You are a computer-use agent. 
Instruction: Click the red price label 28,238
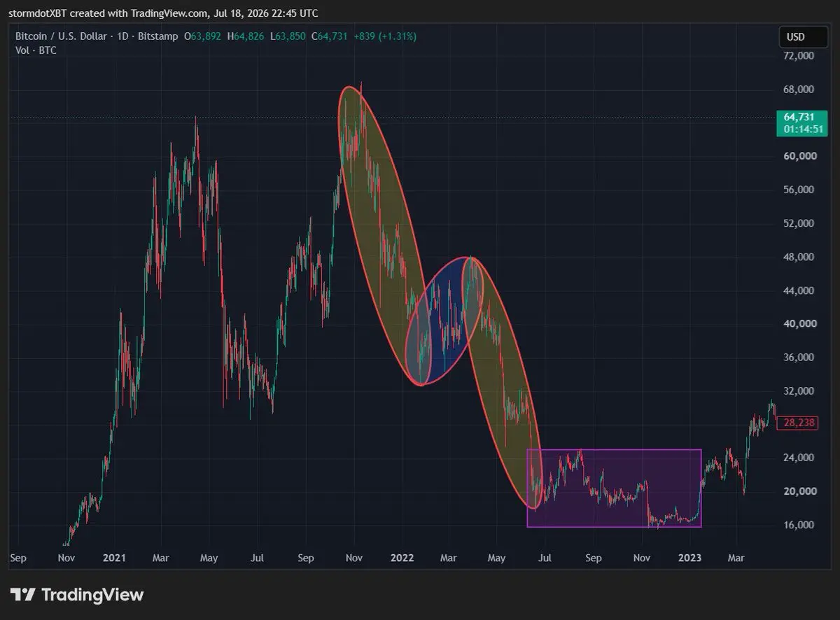[x=797, y=423]
